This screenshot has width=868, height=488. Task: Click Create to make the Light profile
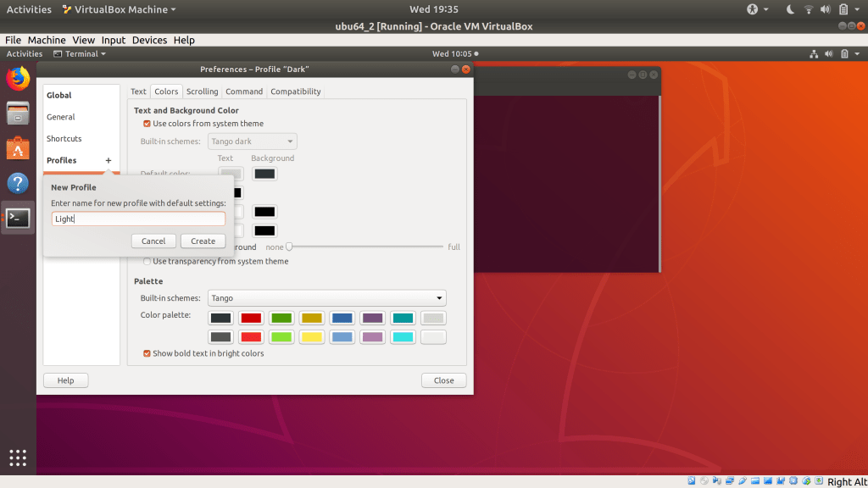[203, 241]
